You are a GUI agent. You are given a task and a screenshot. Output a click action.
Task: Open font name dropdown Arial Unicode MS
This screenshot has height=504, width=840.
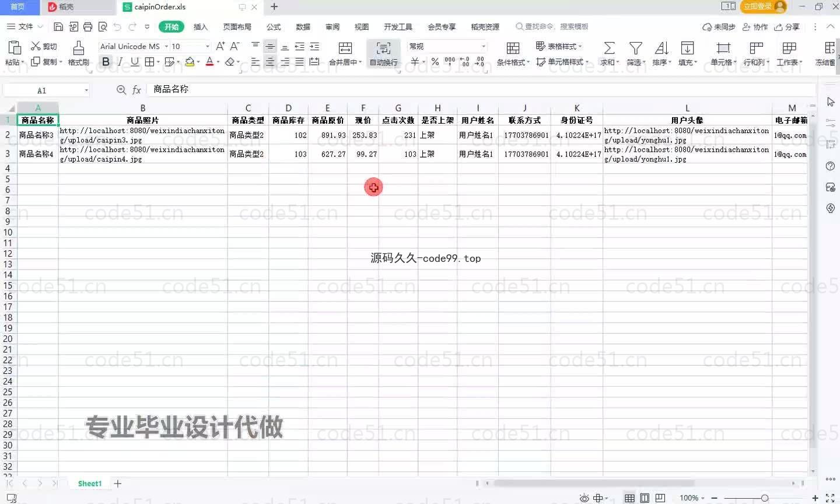click(x=166, y=46)
